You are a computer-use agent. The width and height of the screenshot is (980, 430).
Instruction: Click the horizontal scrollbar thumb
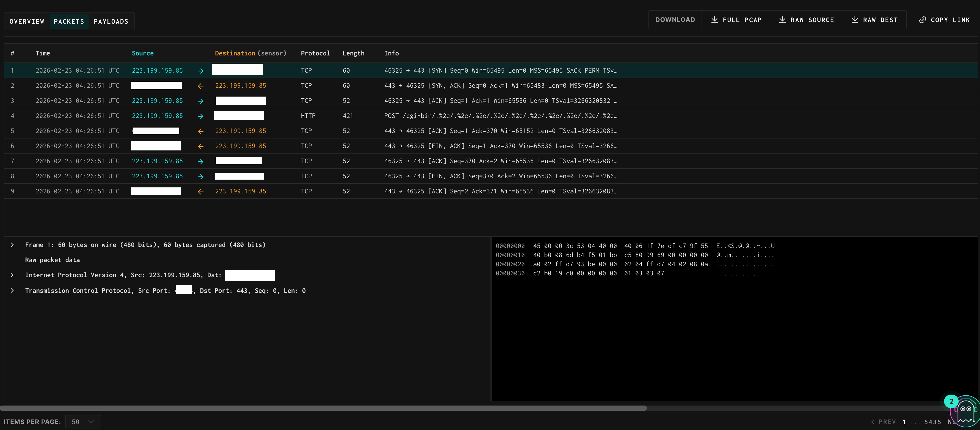point(323,408)
